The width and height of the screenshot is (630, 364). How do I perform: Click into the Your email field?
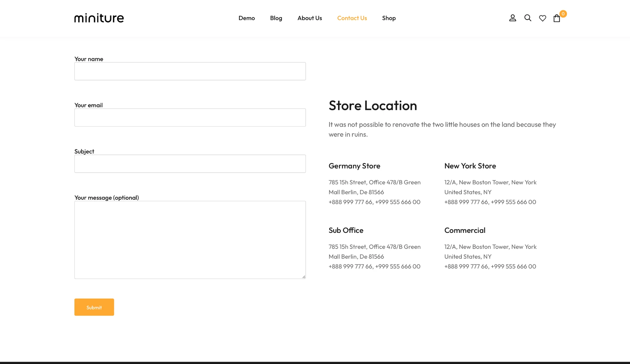point(190,117)
